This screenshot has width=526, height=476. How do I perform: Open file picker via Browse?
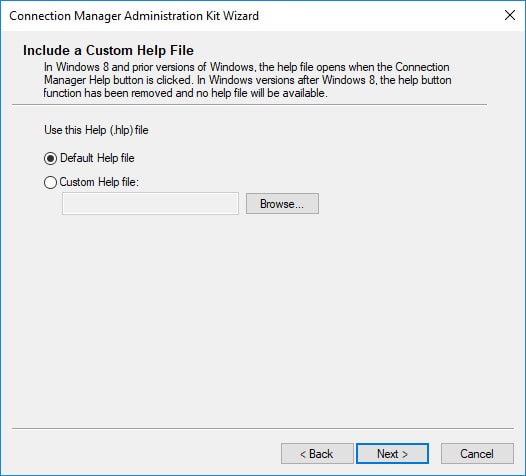282,204
